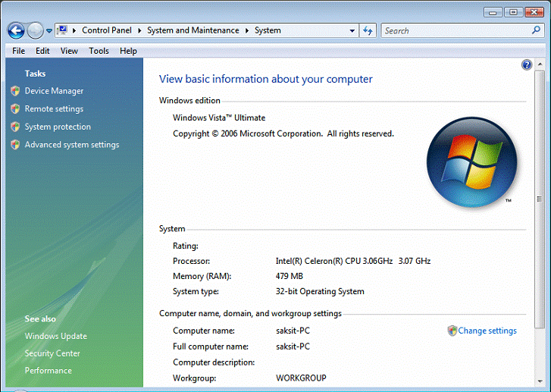This screenshot has height=392, width=551.
Task: Expand the arrow after System and Maintenance
Action: point(247,30)
